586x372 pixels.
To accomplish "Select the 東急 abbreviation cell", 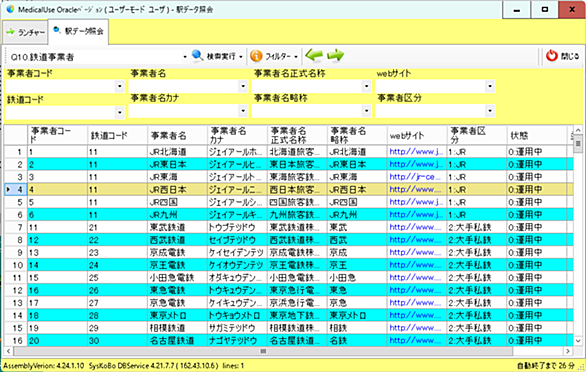I will click(357, 290).
